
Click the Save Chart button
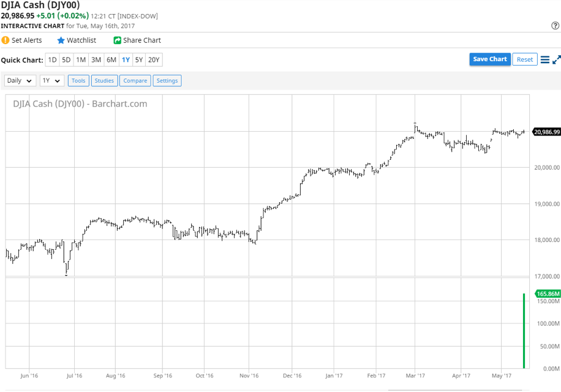[x=490, y=59]
